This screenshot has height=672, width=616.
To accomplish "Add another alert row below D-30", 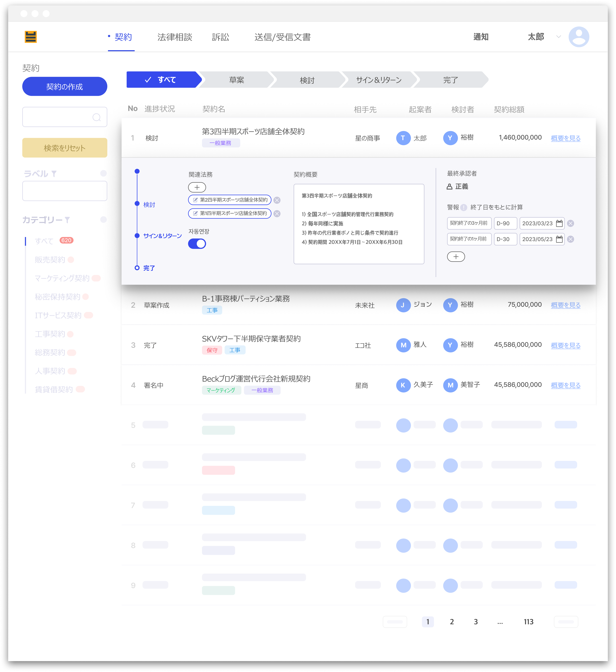I will 456,256.
